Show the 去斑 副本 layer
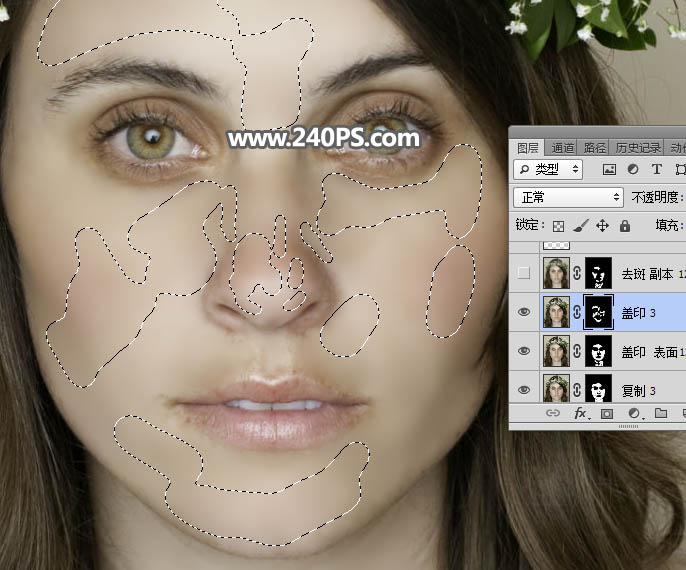Viewport: 686px width, 570px height. tap(524, 273)
